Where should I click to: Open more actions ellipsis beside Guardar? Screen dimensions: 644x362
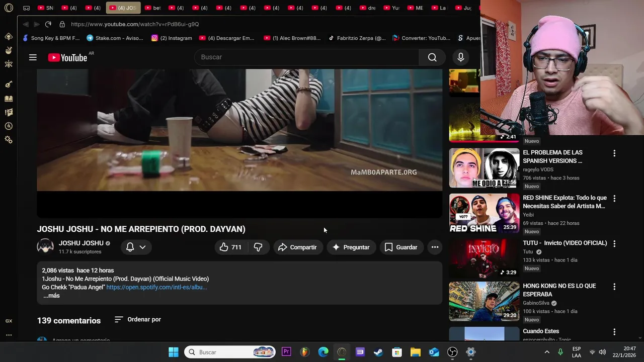pyautogui.click(x=435, y=247)
